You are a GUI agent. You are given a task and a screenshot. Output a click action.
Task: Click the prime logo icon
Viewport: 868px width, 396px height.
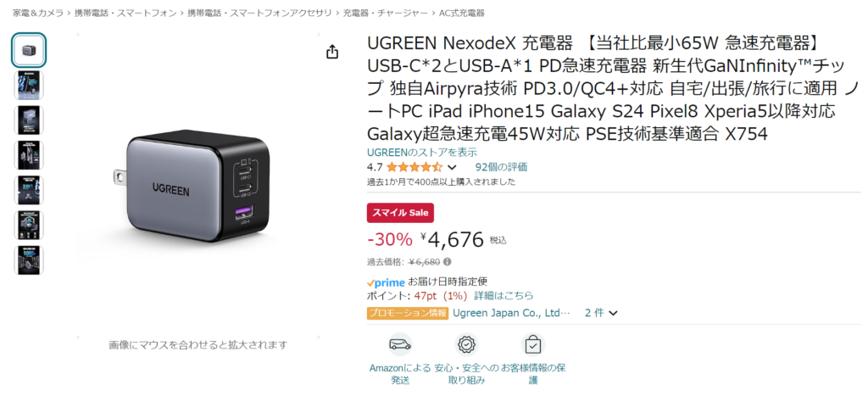coord(386,282)
